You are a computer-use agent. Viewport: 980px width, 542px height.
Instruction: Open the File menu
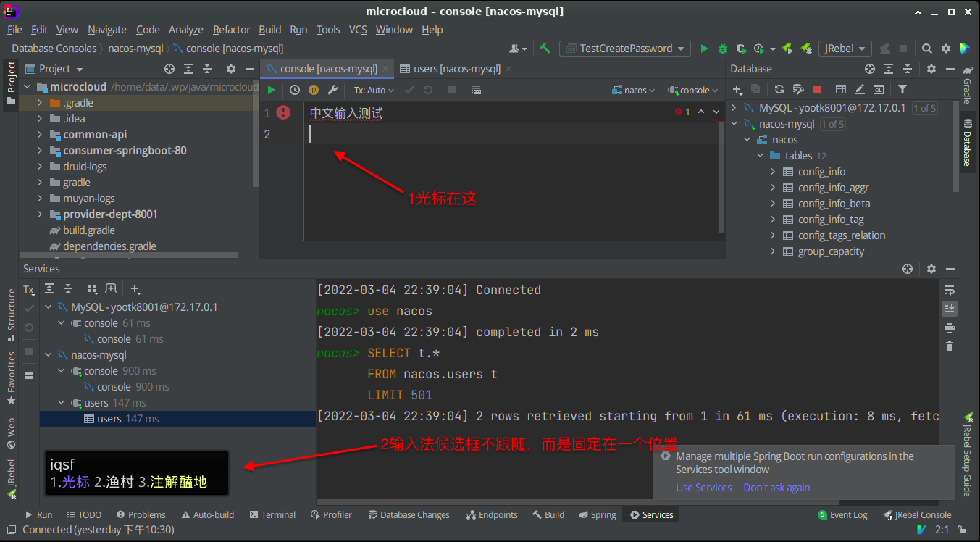14,30
